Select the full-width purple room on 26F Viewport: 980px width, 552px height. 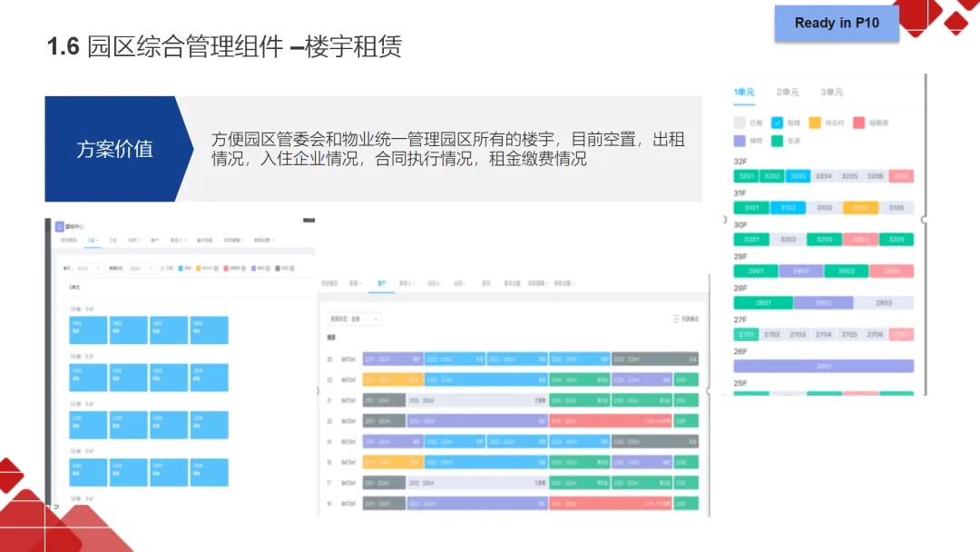pos(824,366)
